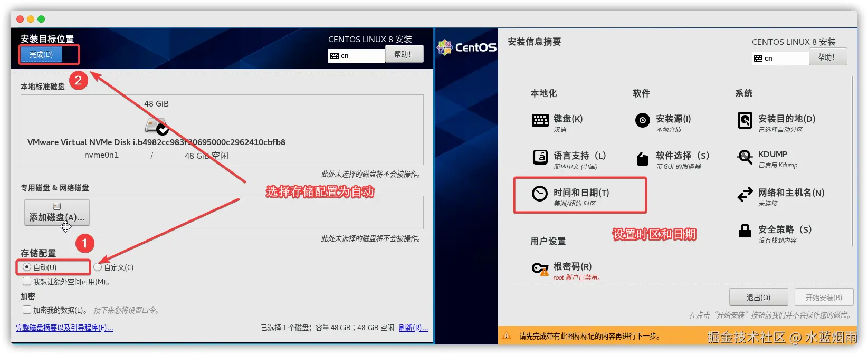868x355 pixels.
Task: Select 自动(U) automatic storage configuration radio
Action: point(27,267)
